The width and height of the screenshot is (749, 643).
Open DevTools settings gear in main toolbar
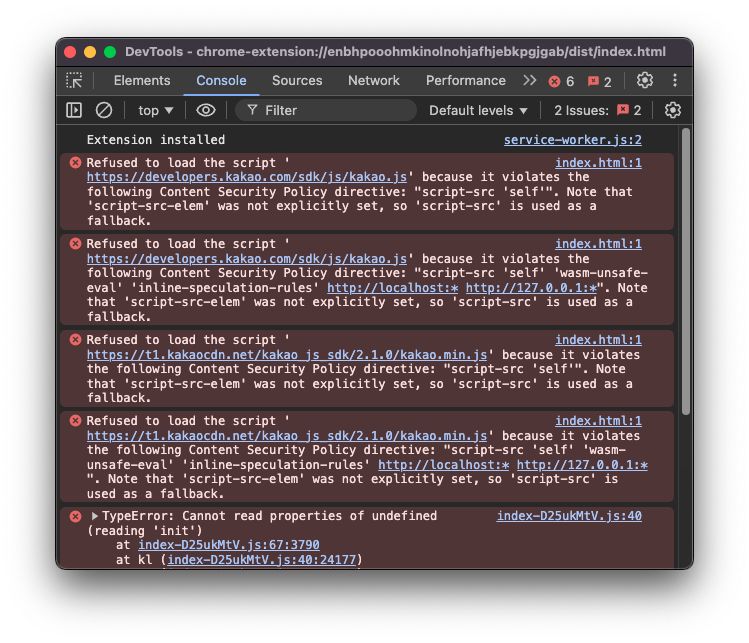(x=644, y=80)
